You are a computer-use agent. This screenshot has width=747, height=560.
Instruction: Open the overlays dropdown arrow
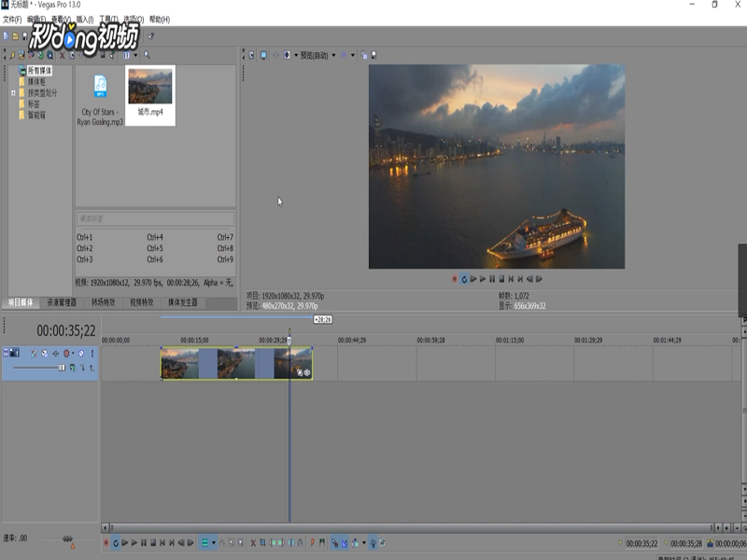(353, 55)
